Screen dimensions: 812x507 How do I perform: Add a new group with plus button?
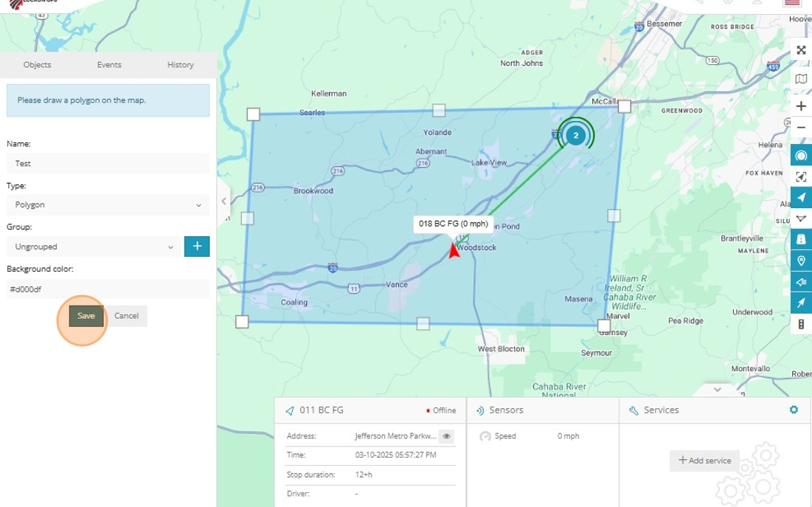(197, 246)
